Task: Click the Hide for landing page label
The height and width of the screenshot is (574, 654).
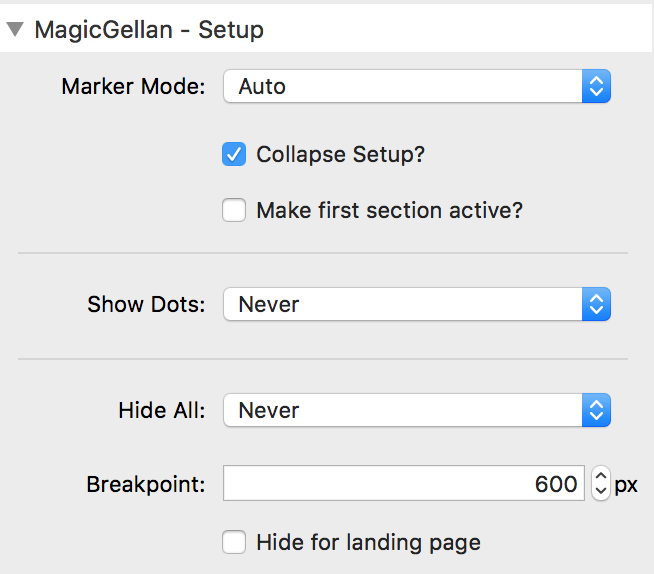Action: pyautogui.click(x=368, y=543)
